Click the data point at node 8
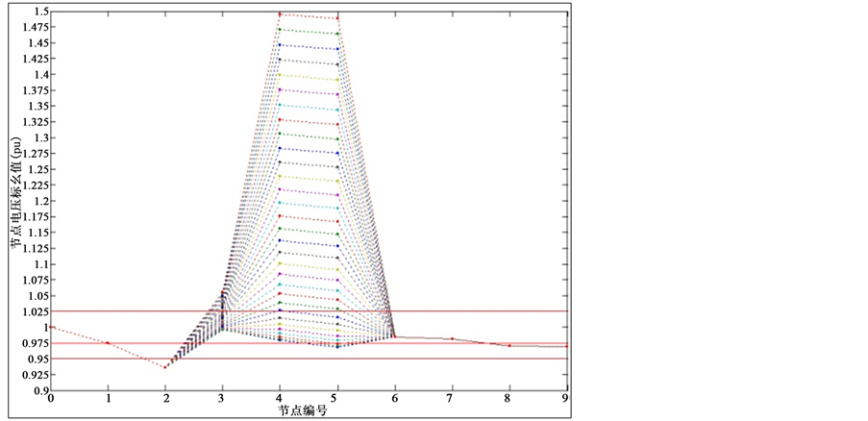868x421 pixels. (509, 345)
